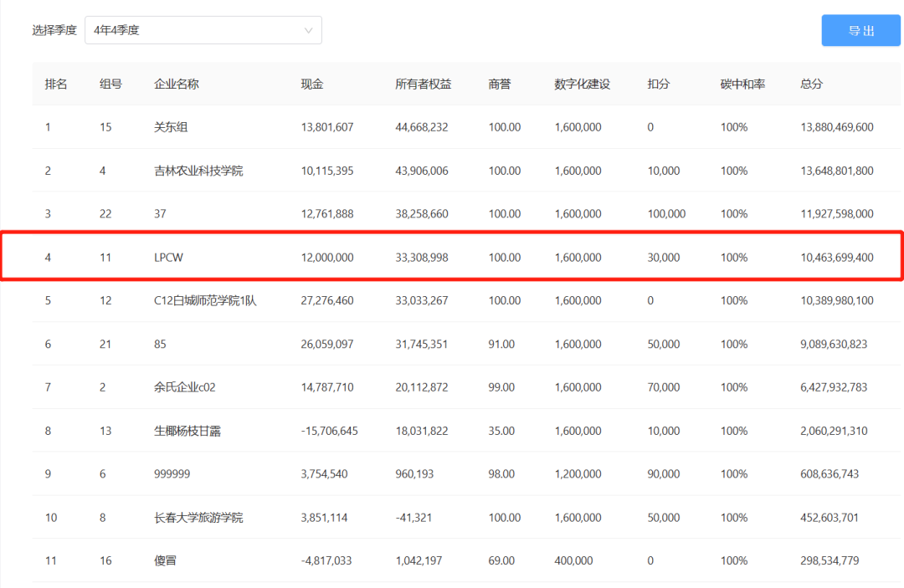Select company name 余氏企业c02
904x588 pixels.
tap(184, 387)
